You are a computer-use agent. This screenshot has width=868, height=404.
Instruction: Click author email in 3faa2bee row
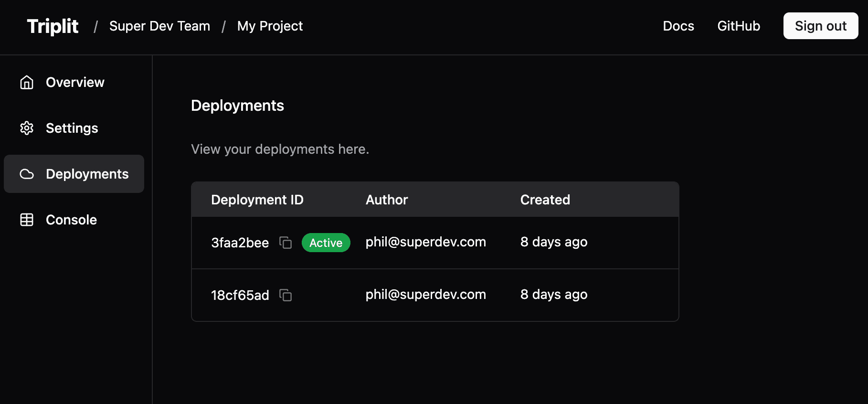(426, 242)
